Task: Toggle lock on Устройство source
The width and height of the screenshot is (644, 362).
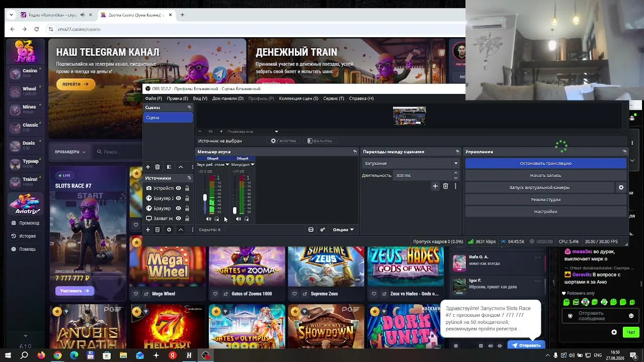Action: point(187,189)
